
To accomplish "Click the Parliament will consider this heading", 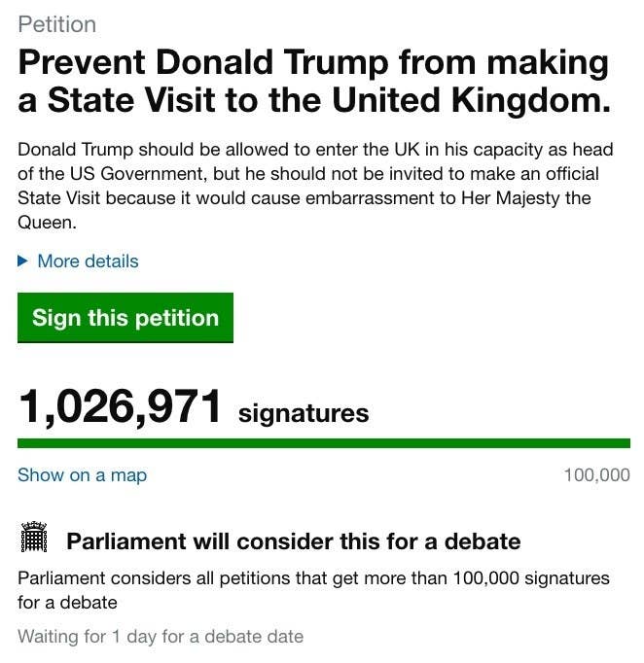I will pos(294,541).
